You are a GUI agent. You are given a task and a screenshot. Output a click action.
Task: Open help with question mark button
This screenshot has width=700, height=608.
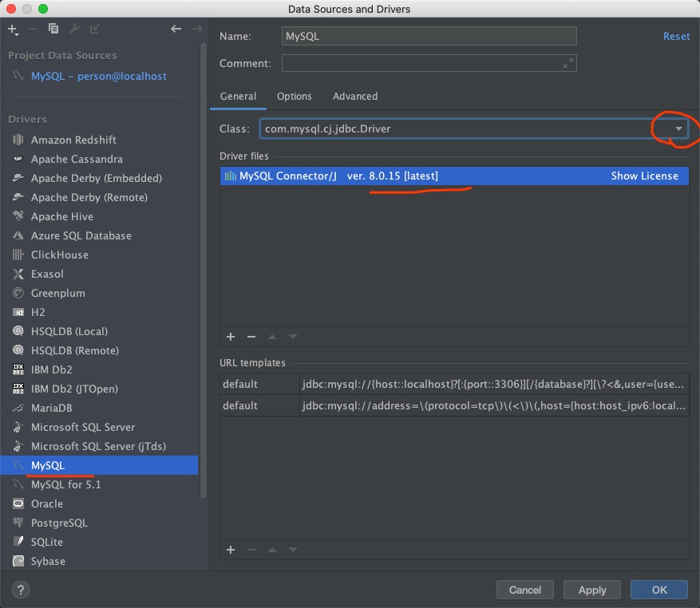(x=21, y=590)
